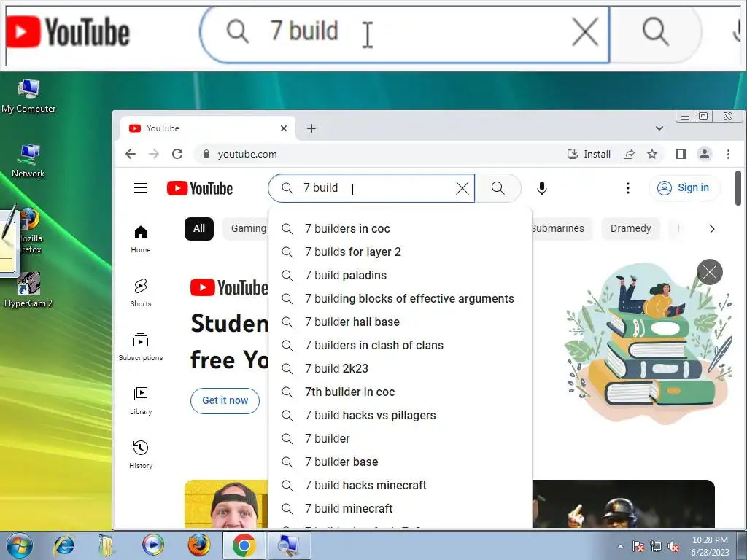Open the baseball player video thumbnail

click(x=624, y=504)
